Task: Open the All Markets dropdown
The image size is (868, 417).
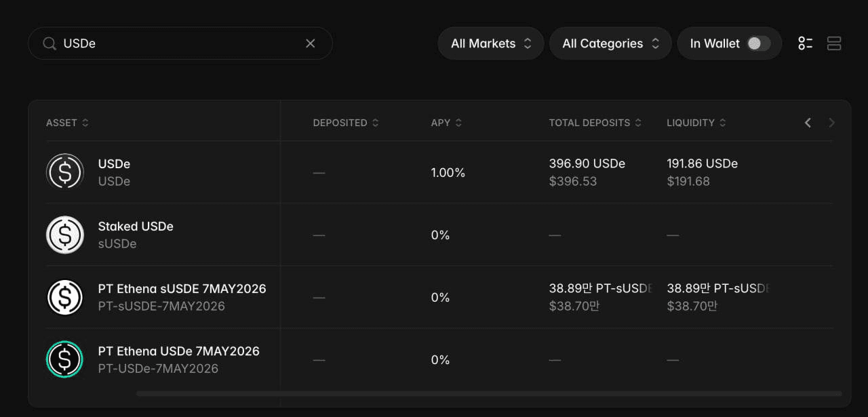Action: (490, 43)
